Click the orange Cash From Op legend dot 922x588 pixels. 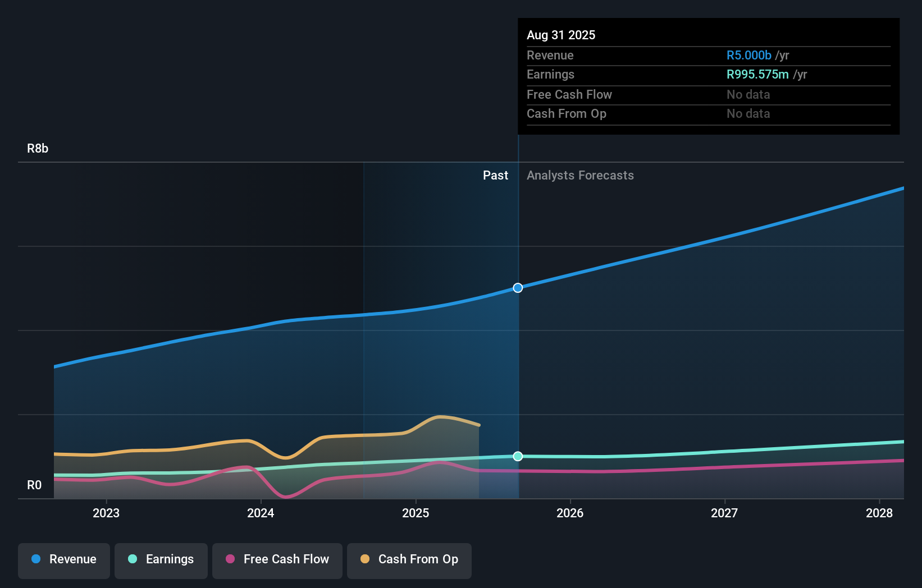click(x=364, y=559)
